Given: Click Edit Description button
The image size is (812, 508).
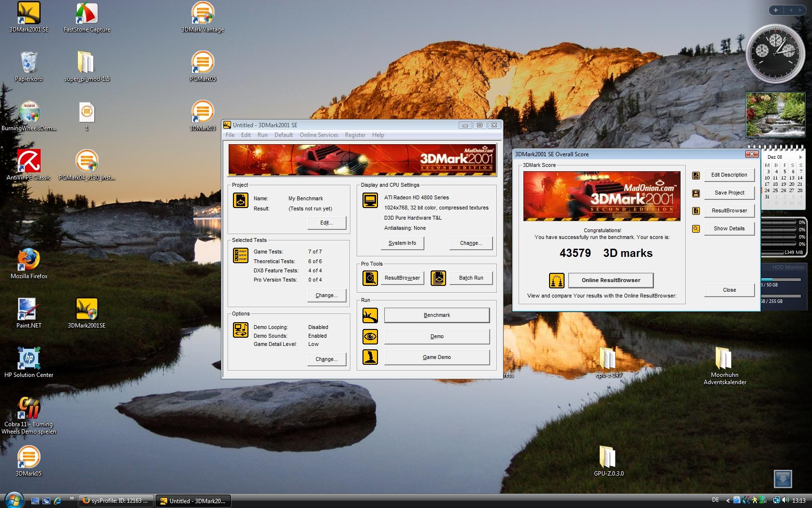Looking at the screenshot, I should click(x=729, y=175).
